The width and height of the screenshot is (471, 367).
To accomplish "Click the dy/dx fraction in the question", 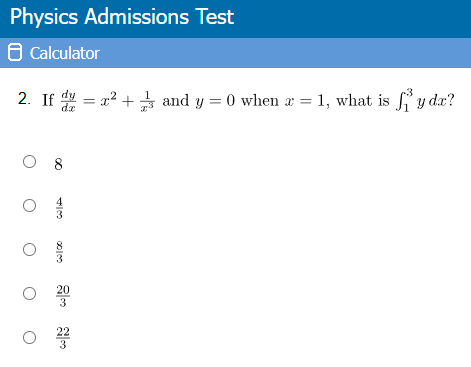I will tap(69, 101).
